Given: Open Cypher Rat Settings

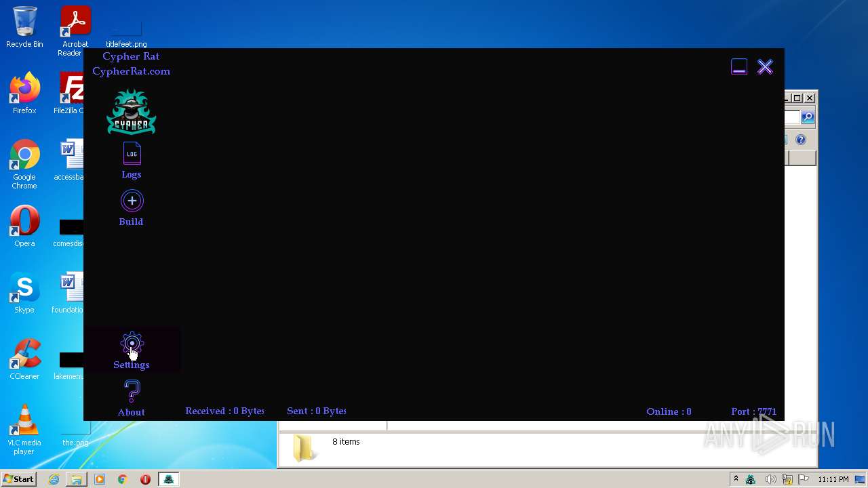Looking at the screenshot, I should point(132,351).
